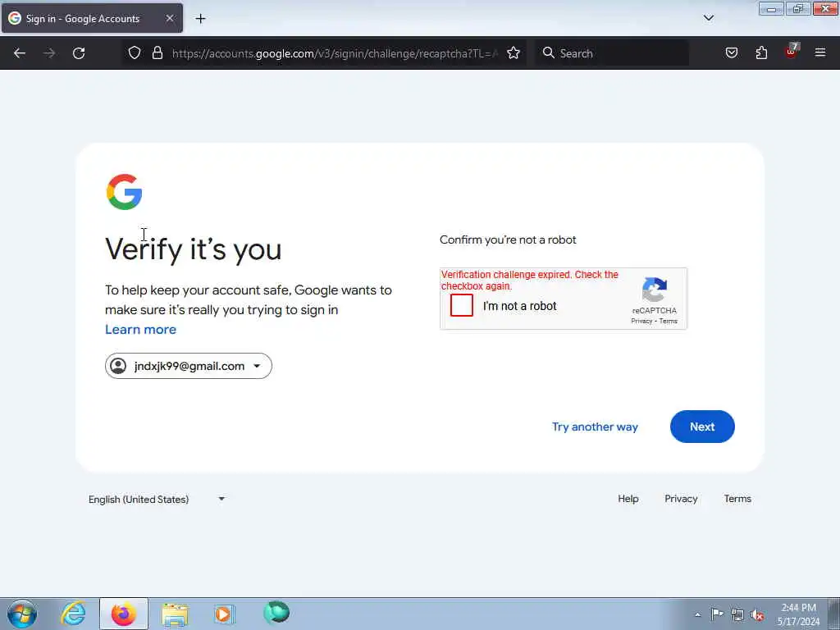The height and width of the screenshot is (630, 840).
Task: Click the muted volume tray icon
Action: (757, 615)
